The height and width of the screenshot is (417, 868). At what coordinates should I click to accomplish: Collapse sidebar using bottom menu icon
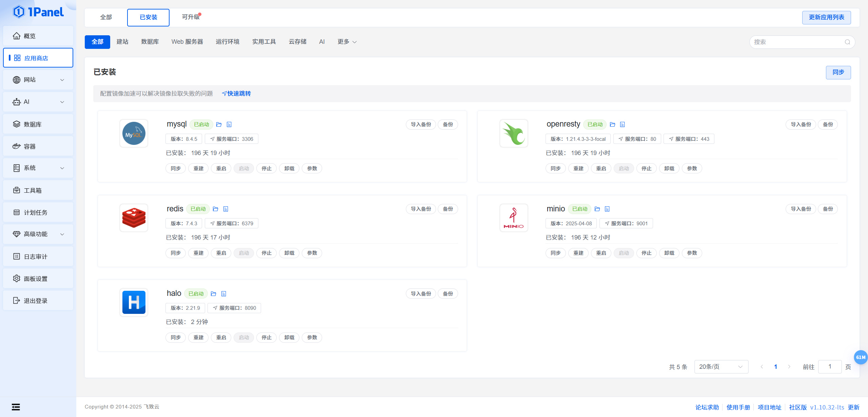pyautogui.click(x=16, y=407)
